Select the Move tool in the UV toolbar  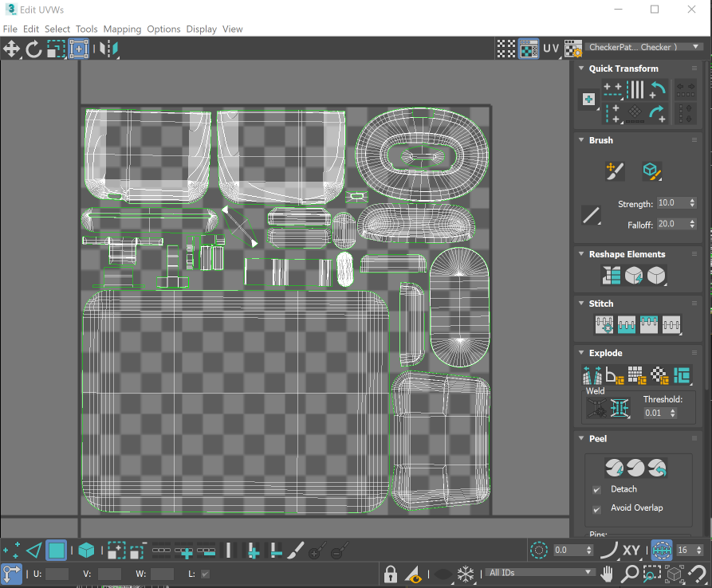[11, 49]
